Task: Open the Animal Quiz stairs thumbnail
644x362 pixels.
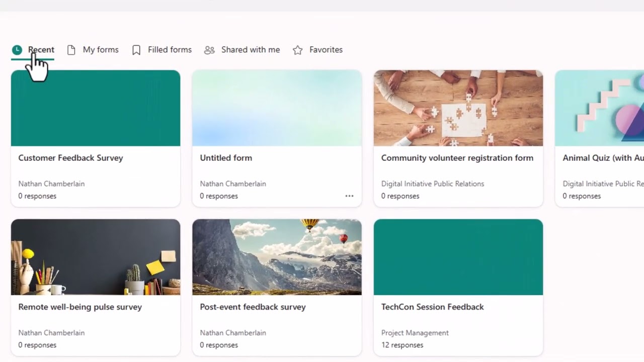Action: (x=599, y=108)
